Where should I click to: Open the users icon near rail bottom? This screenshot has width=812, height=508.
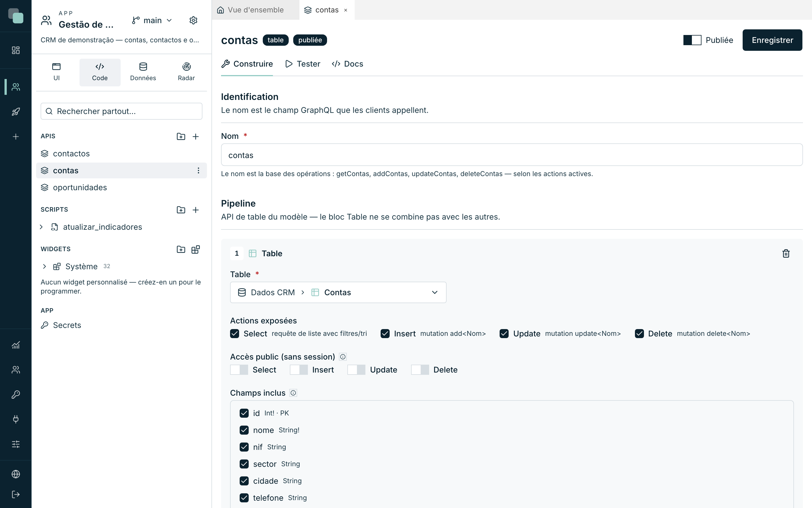click(16, 370)
